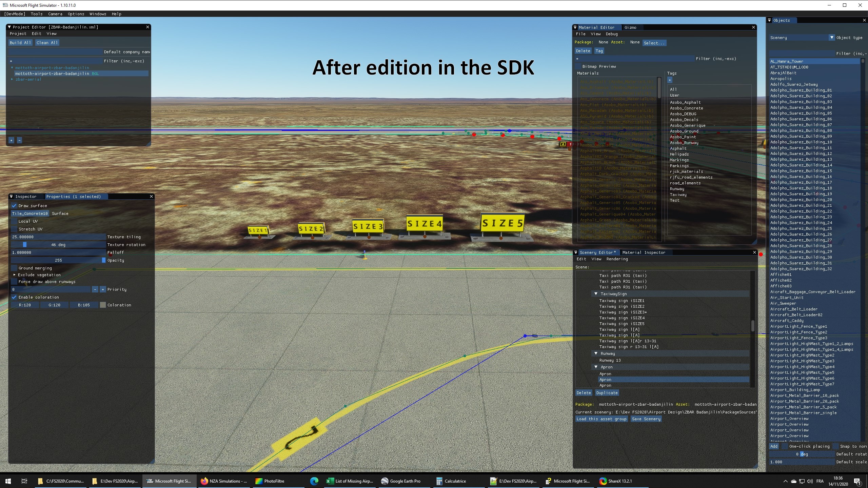Decrease Priority using the − stepper icon

(x=95, y=289)
